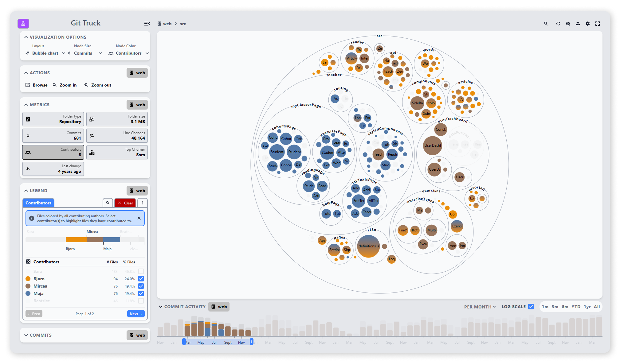Viewport: 620px width, 364px height.
Task: Click the web badge in Commit Activity
Action: point(219,307)
